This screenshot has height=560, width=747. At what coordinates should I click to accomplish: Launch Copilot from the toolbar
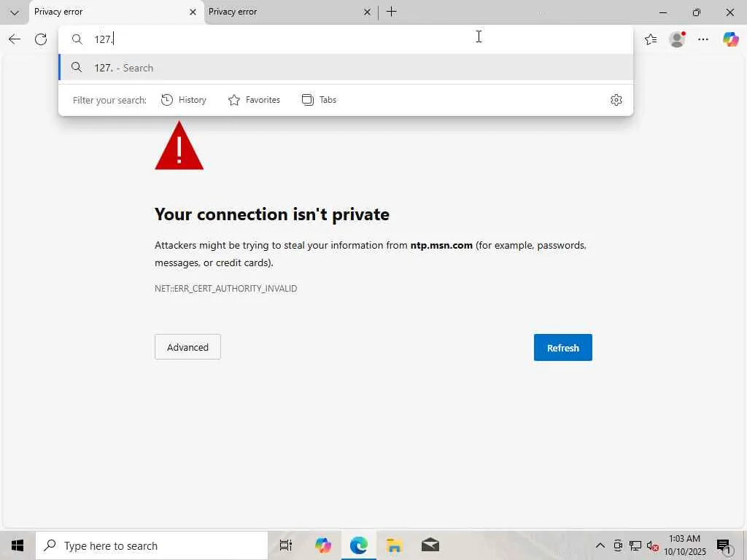(x=730, y=39)
